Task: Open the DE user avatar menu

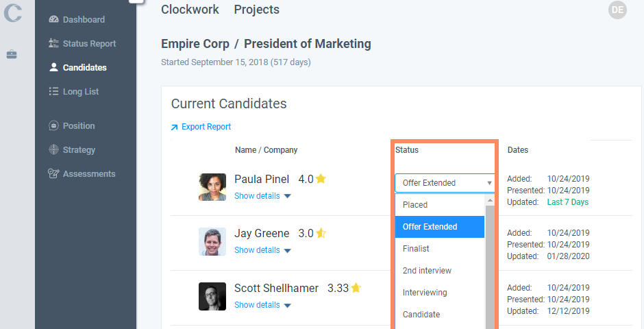Action: point(617,10)
